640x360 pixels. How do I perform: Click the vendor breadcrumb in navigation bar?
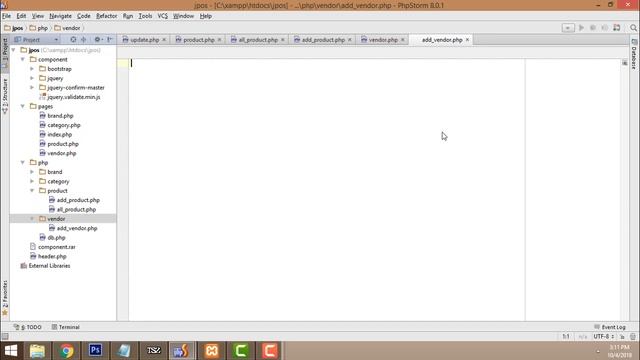(x=67, y=28)
